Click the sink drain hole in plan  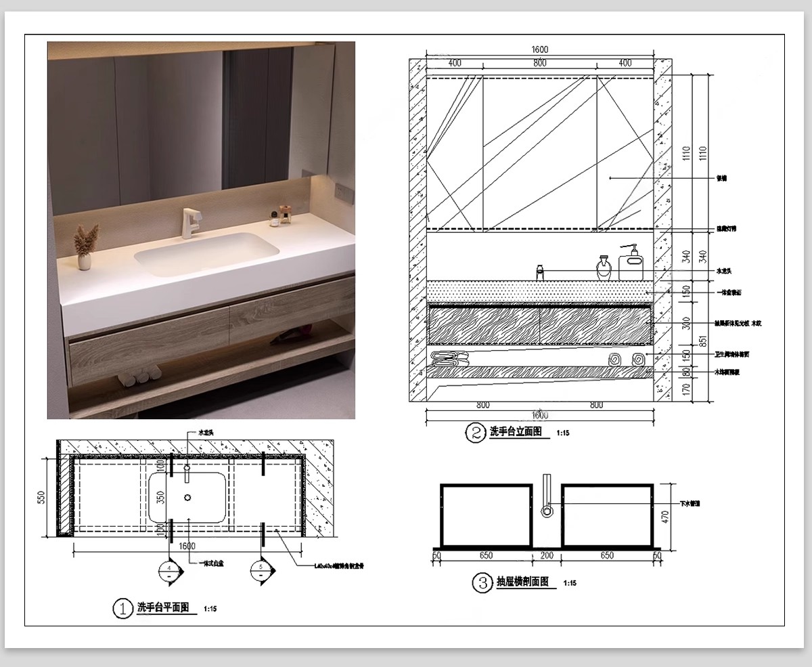coord(187,498)
